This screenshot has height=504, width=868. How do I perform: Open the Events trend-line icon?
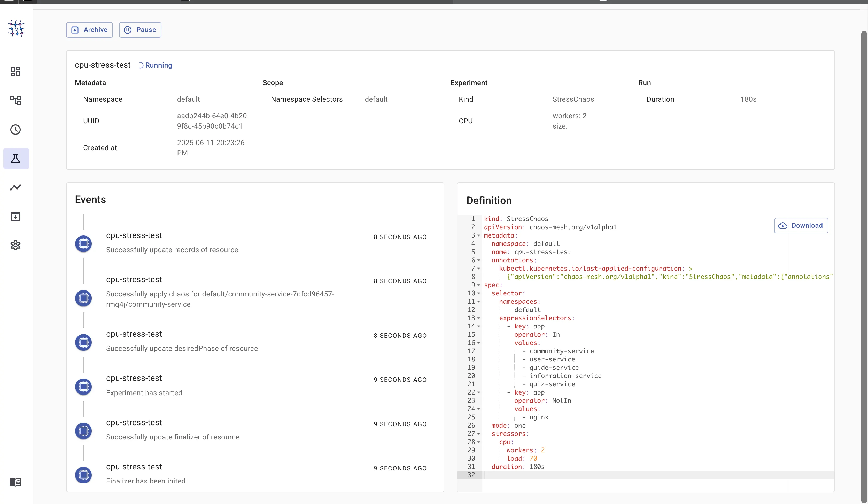[x=16, y=187]
